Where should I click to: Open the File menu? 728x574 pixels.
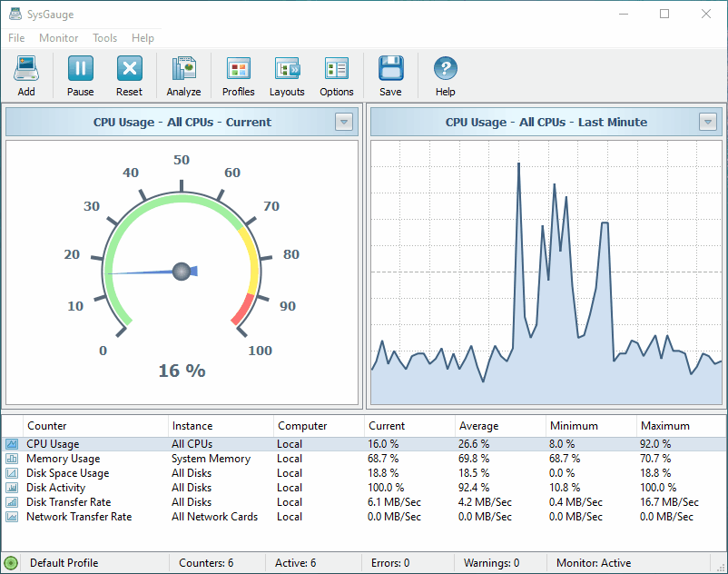[x=16, y=38]
